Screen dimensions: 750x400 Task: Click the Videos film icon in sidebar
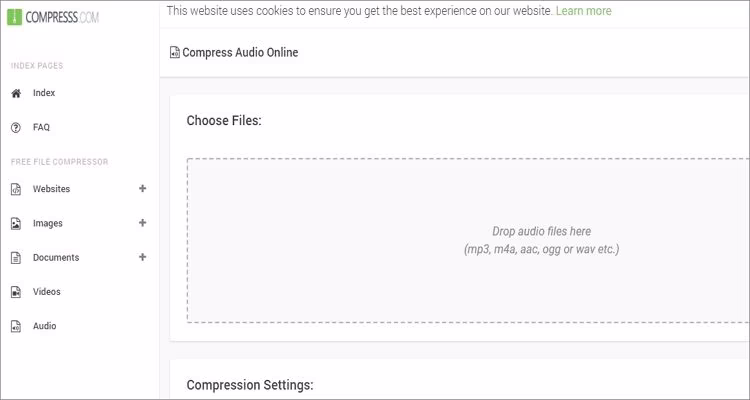tap(15, 292)
